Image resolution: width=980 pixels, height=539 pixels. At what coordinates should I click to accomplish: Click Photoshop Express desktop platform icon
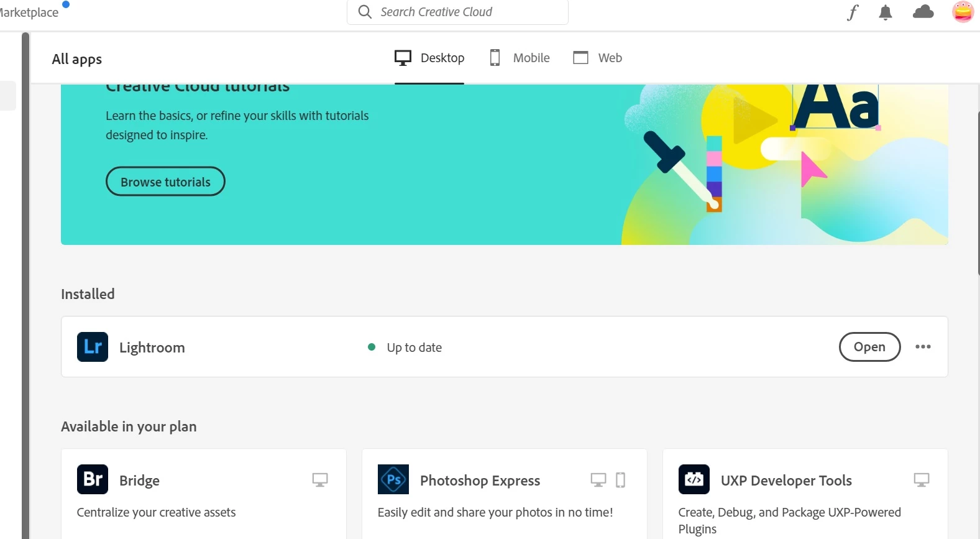point(598,480)
